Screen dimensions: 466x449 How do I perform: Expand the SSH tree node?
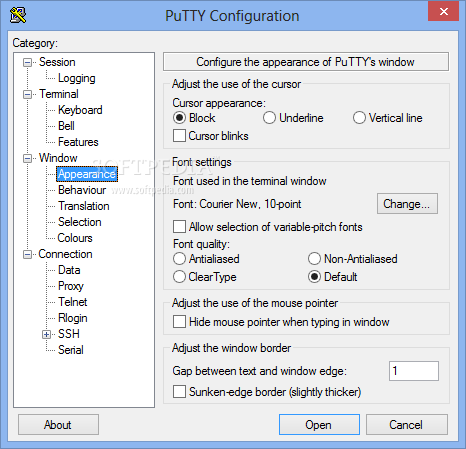pyautogui.click(x=47, y=334)
